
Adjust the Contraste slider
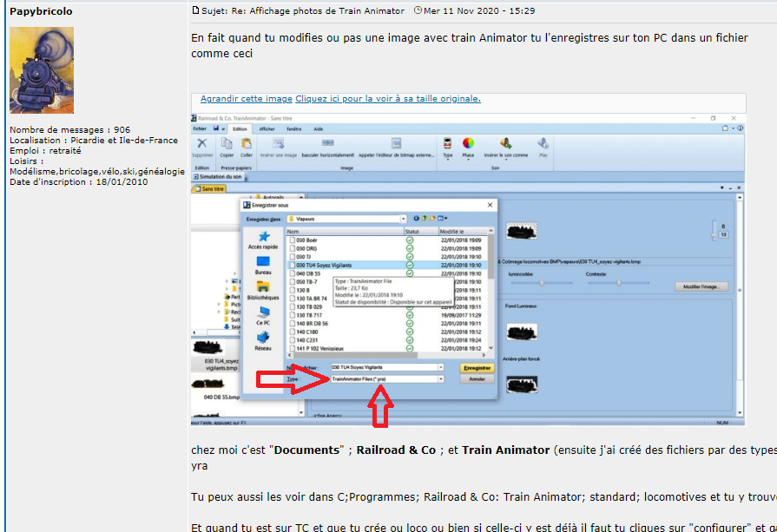click(618, 283)
